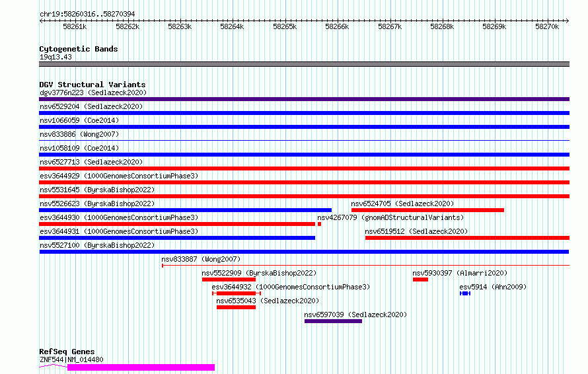This screenshot has height=374, width=588.
Task: Open nsv5526623 (ByrskaBishop2022) variant label
Action: 97,204
